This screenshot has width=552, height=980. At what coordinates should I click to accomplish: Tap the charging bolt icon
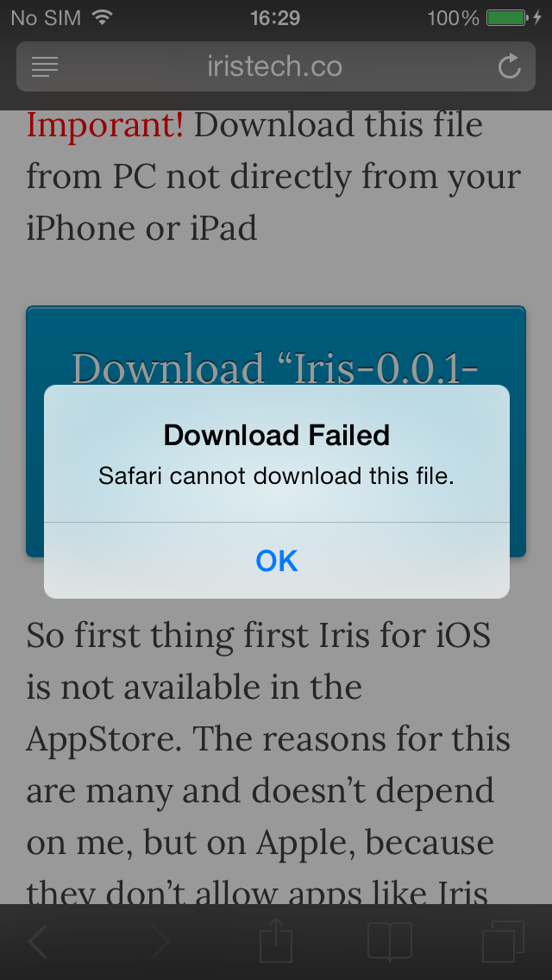point(537,17)
